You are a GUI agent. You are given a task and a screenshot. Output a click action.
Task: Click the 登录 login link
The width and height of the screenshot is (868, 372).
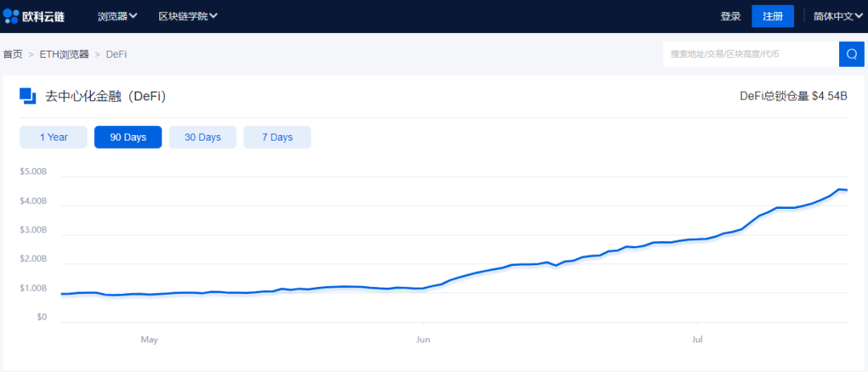[730, 17]
